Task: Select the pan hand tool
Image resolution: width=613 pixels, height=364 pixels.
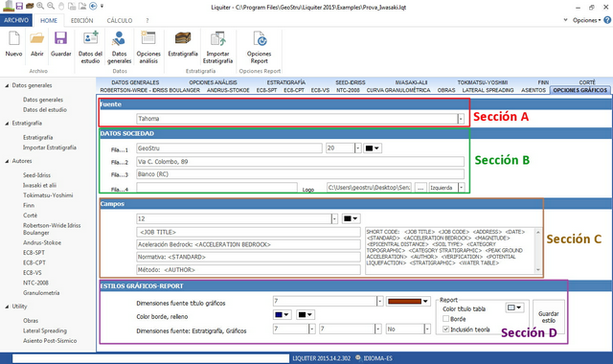Action: [x=61, y=6]
